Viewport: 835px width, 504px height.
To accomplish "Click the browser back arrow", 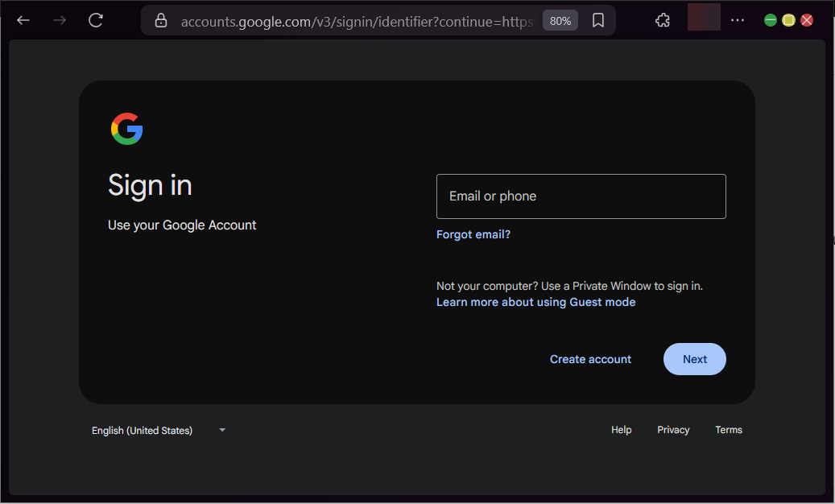I will pyautogui.click(x=23, y=20).
